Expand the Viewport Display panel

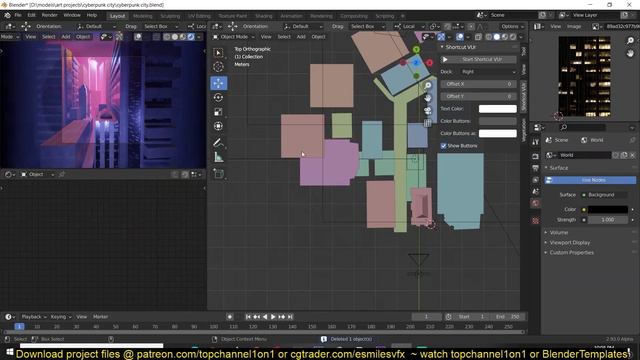click(x=569, y=242)
